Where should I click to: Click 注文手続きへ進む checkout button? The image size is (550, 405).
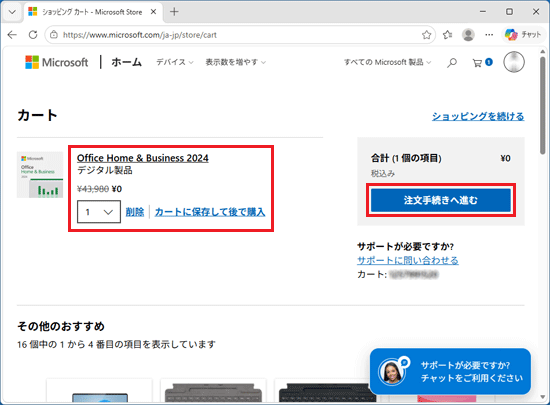pyautogui.click(x=441, y=200)
